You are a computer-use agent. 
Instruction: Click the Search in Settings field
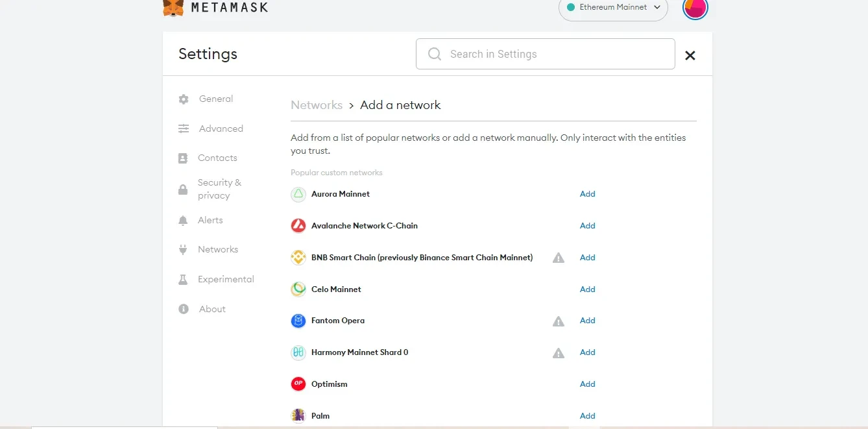coord(545,54)
